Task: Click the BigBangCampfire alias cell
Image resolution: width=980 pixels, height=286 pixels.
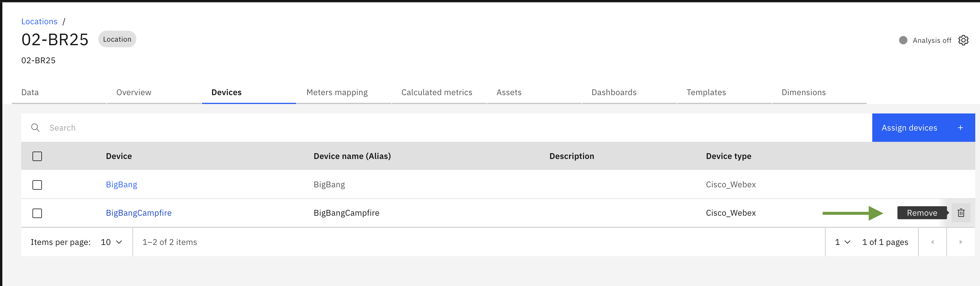Action: point(346,213)
